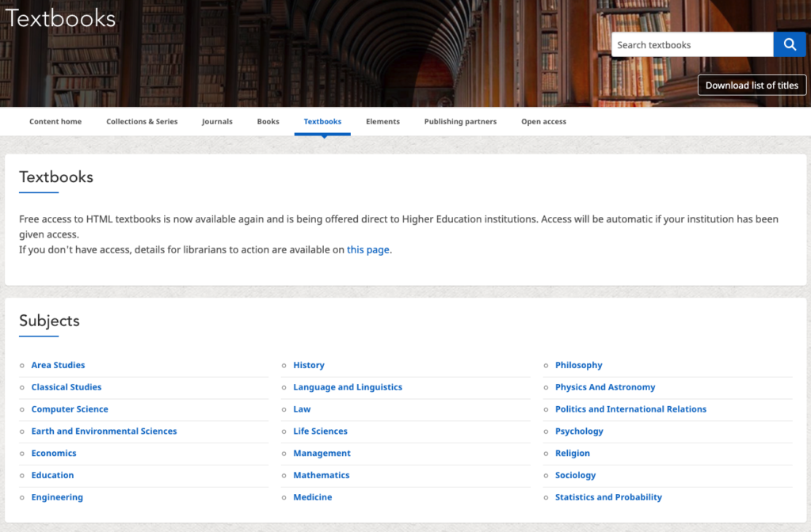Follow the 'this page' librarian link
The width and height of the screenshot is (811, 532).
pos(367,249)
